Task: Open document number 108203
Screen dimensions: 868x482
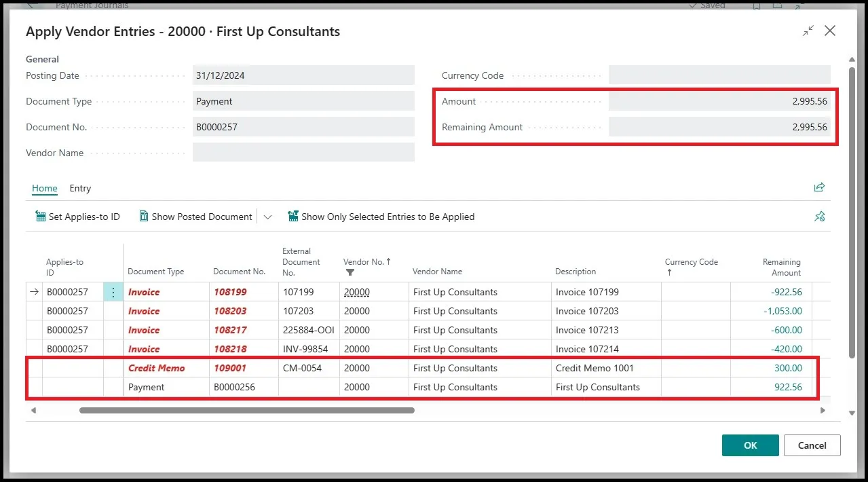Action: click(x=229, y=311)
